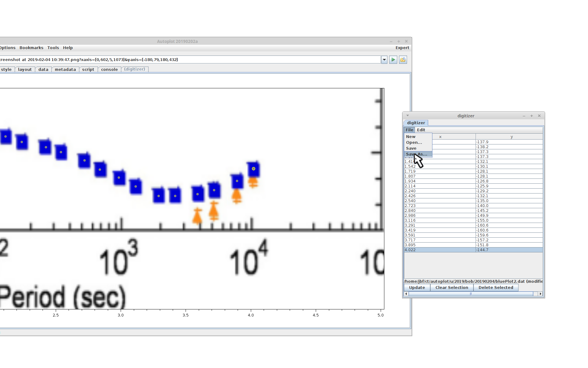This screenshot has height=368, width=588.
Task: Open the Help menu
Action: [68, 48]
